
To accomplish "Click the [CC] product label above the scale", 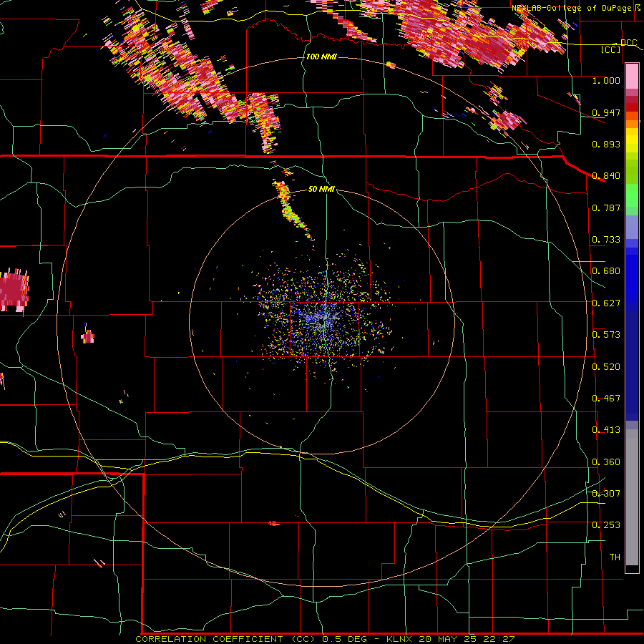I will tap(611, 49).
